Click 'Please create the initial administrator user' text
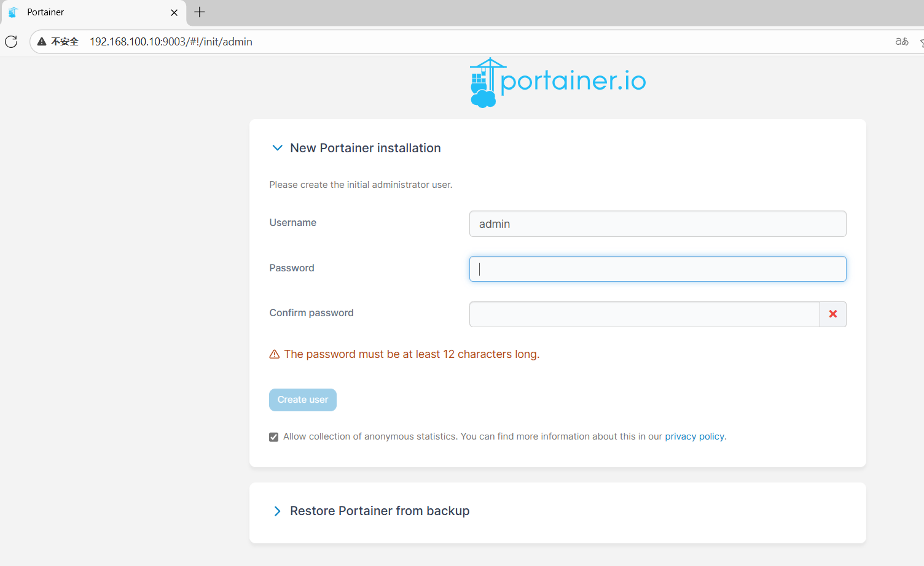Image resolution: width=924 pixels, height=566 pixels. [361, 185]
